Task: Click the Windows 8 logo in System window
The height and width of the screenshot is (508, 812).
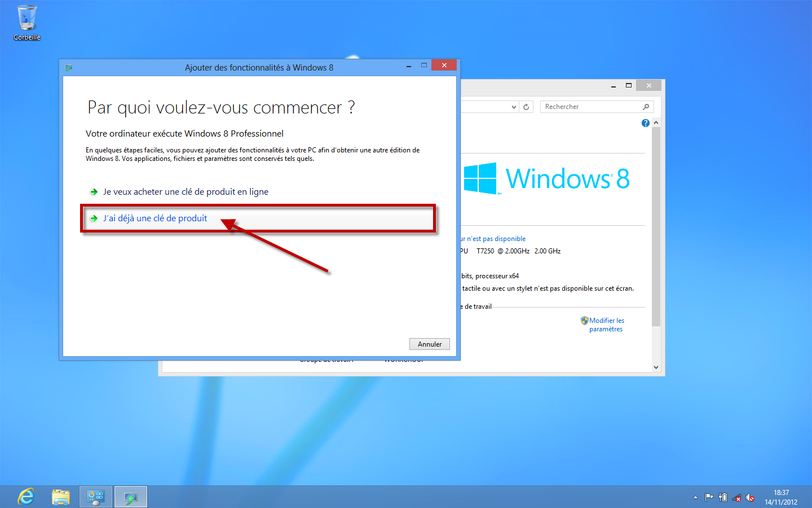Action: coord(546,178)
